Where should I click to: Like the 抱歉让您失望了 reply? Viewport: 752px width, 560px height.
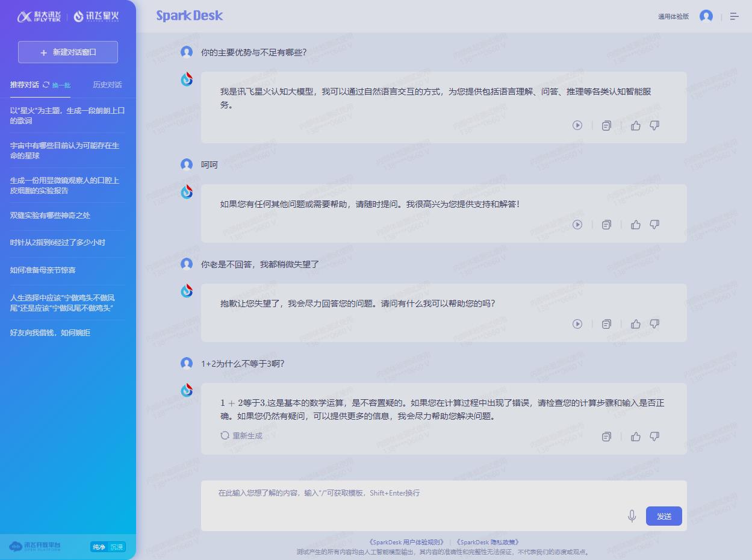pyautogui.click(x=636, y=324)
